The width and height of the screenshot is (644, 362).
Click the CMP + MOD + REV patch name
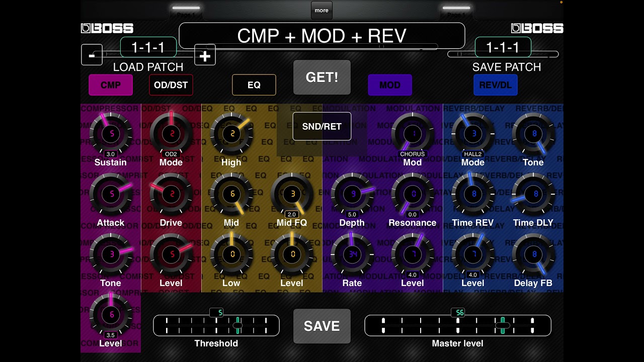point(322,36)
